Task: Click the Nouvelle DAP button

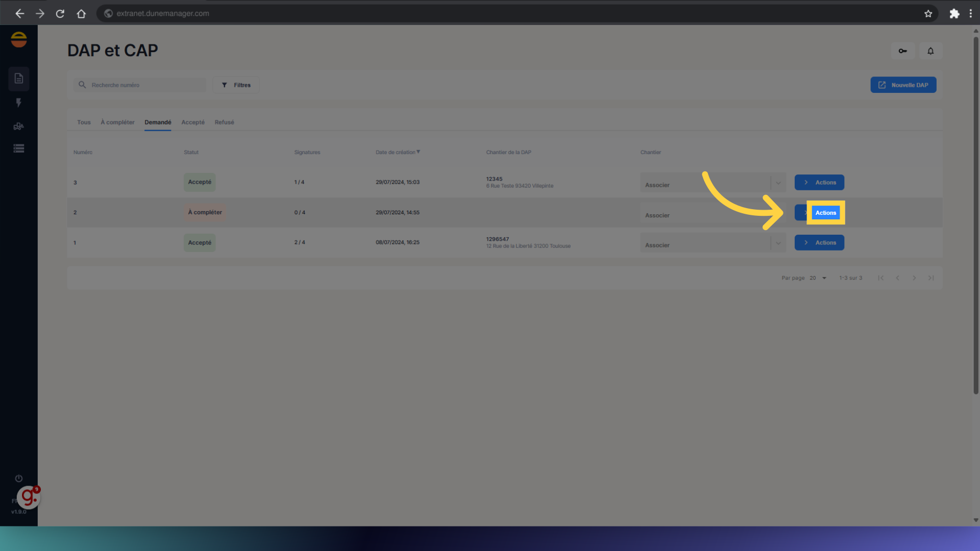Action: [903, 85]
